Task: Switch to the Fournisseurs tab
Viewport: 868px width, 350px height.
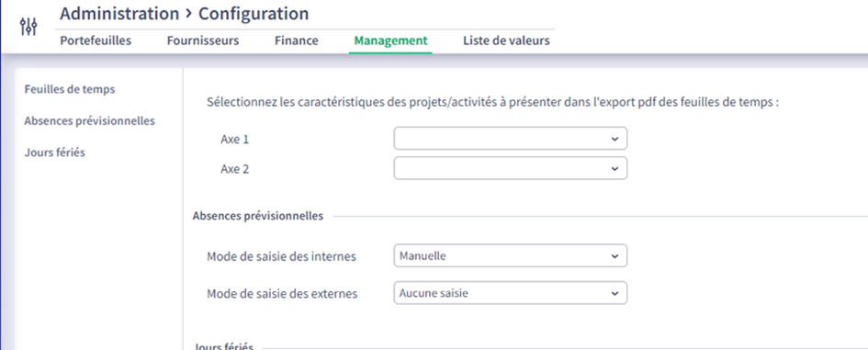Action: coord(203,40)
